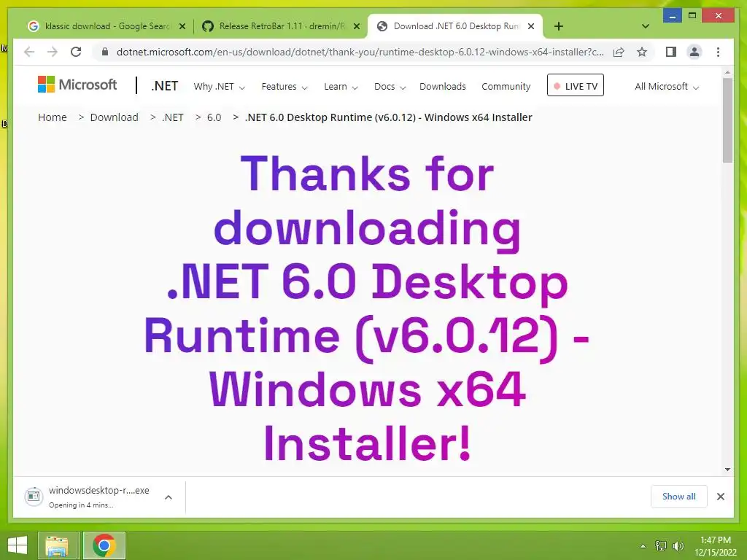Screen dimensions: 747x560
Task: Open the network tray icon
Action: tap(661, 545)
